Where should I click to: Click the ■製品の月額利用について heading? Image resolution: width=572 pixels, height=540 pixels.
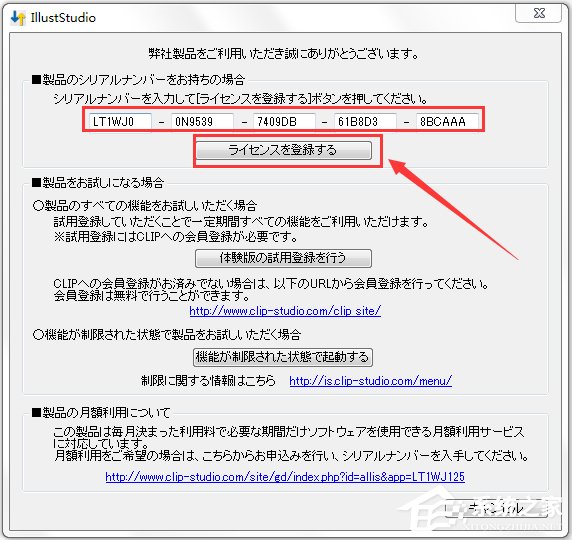click(101, 413)
